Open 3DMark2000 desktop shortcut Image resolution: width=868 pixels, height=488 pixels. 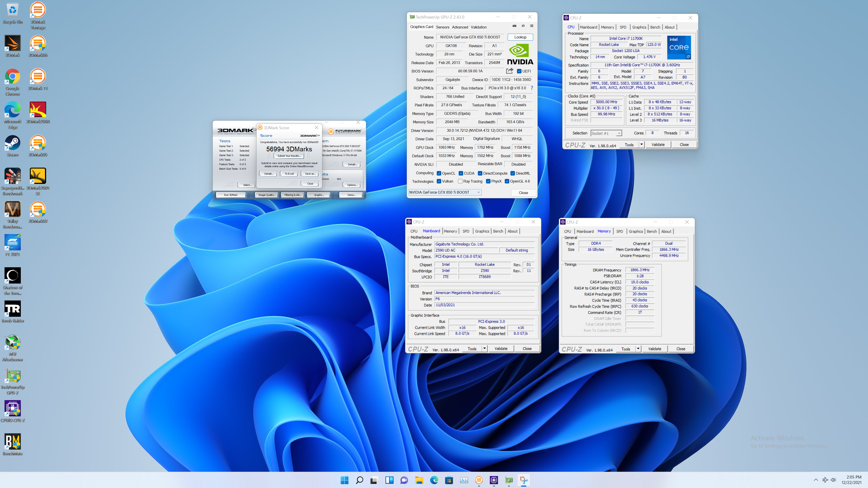(38, 113)
